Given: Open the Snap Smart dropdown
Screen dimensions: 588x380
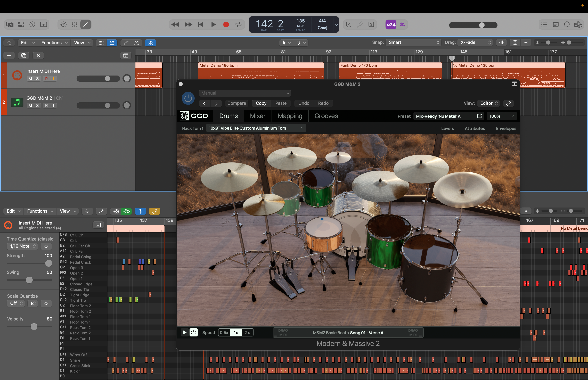Looking at the screenshot, I should [x=413, y=43].
